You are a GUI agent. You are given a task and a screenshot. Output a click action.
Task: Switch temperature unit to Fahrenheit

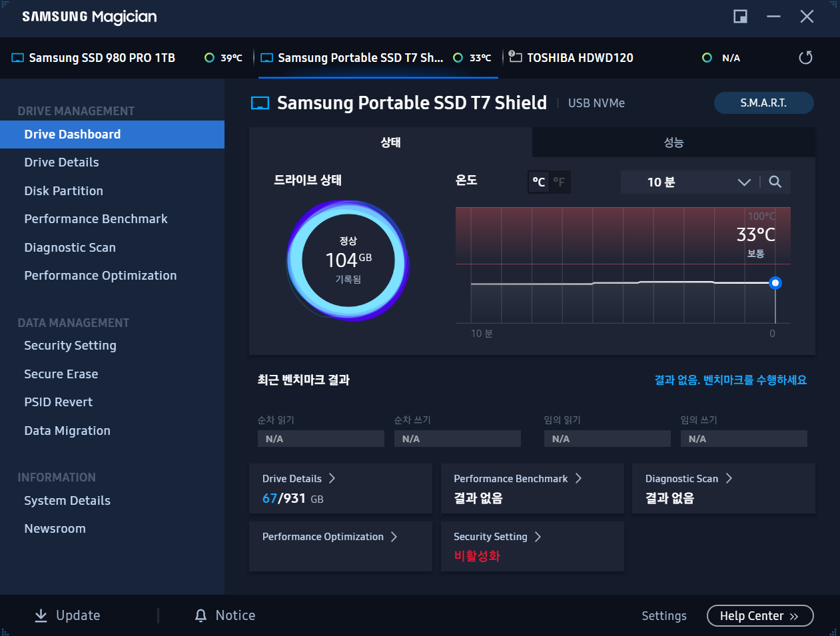click(x=559, y=182)
